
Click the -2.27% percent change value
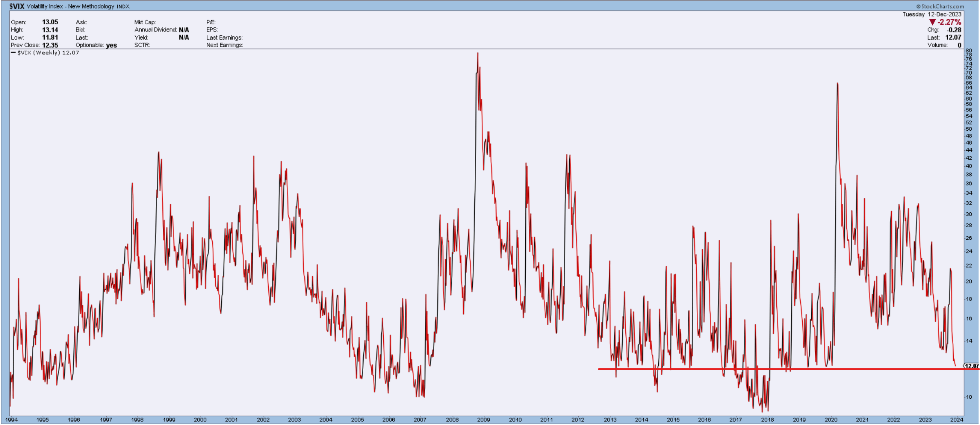(x=949, y=22)
